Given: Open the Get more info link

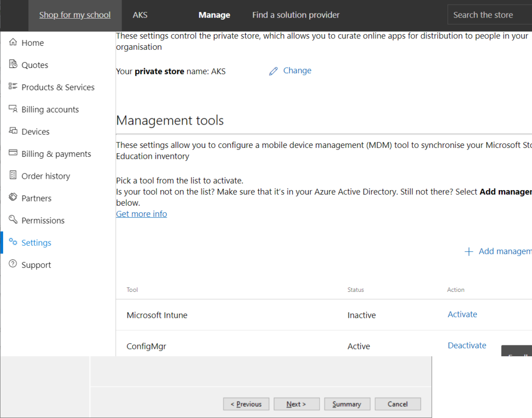Looking at the screenshot, I should (141, 214).
